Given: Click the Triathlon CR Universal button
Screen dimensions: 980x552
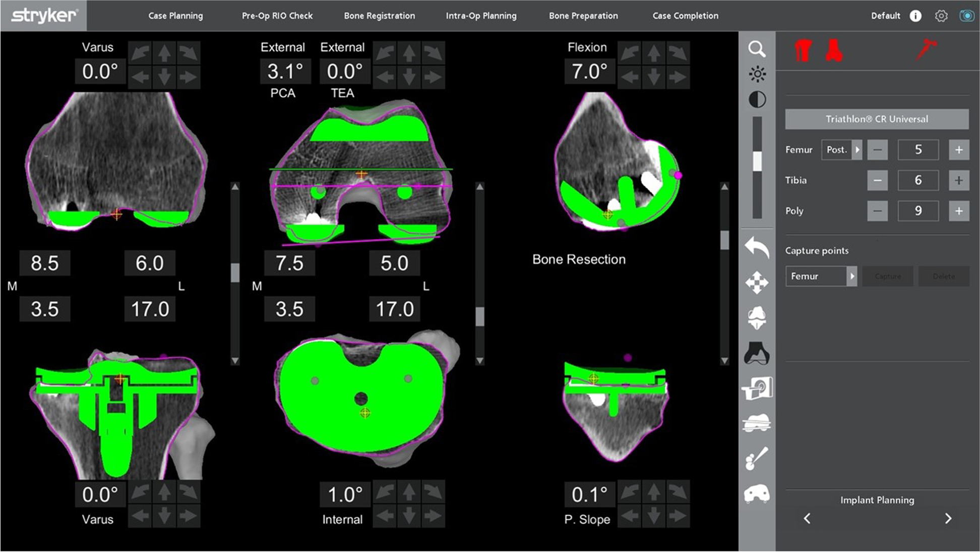Looking at the screenshot, I should click(877, 119).
